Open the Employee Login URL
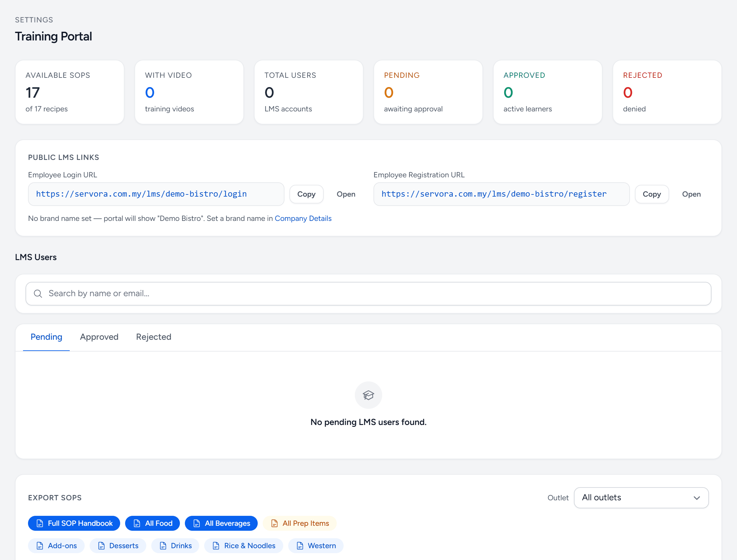 click(x=346, y=194)
